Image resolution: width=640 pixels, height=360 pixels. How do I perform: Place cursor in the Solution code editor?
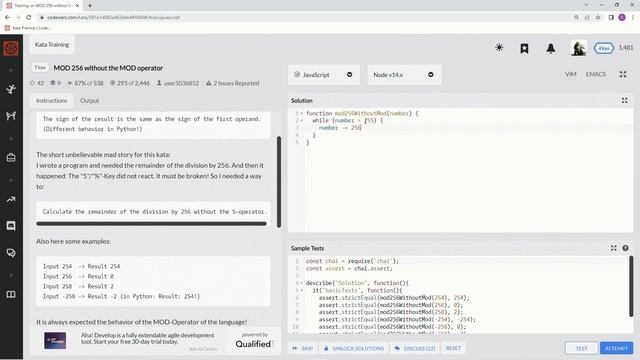point(469,171)
